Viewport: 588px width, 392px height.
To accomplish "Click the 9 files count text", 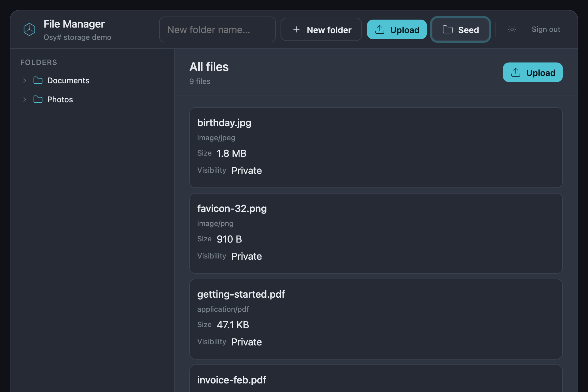I will [x=200, y=81].
